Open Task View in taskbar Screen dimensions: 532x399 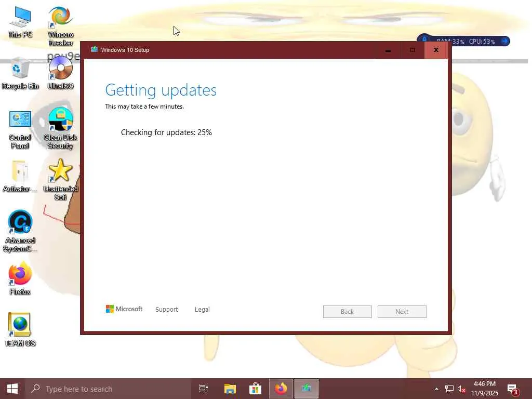pyautogui.click(x=203, y=389)
